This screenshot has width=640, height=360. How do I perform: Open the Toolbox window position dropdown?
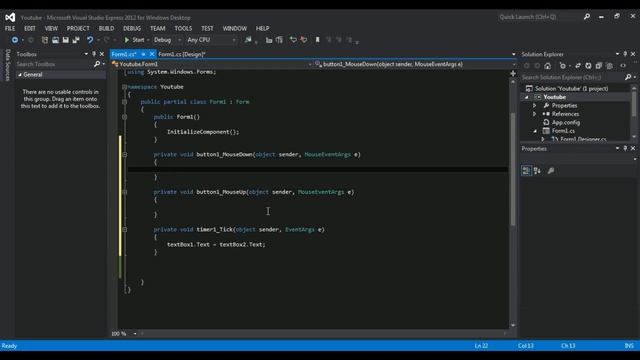click(86, 54)
